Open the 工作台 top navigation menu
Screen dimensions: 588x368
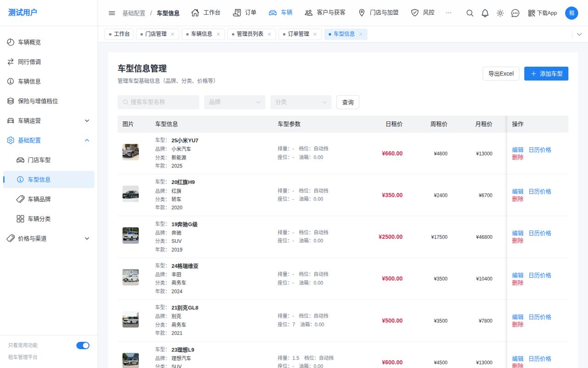click(206, 13)
